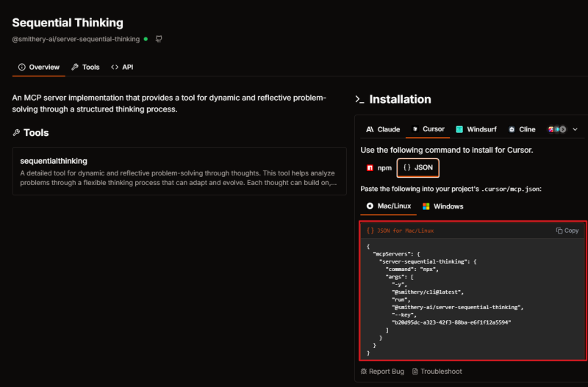Click the Report Bug icon
Screen dimensions: 588x387
(364, 372)
